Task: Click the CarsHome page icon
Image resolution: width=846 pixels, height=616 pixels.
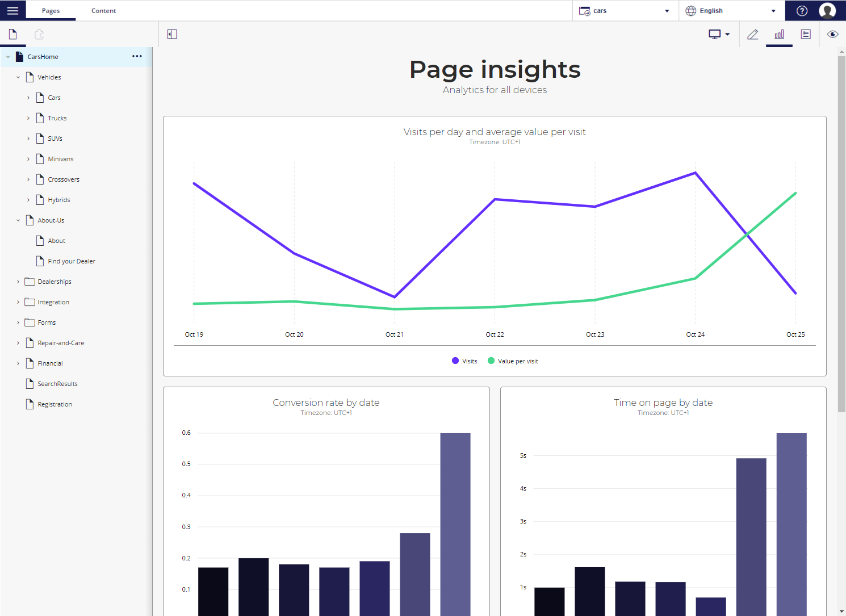Action: (20, 57)
